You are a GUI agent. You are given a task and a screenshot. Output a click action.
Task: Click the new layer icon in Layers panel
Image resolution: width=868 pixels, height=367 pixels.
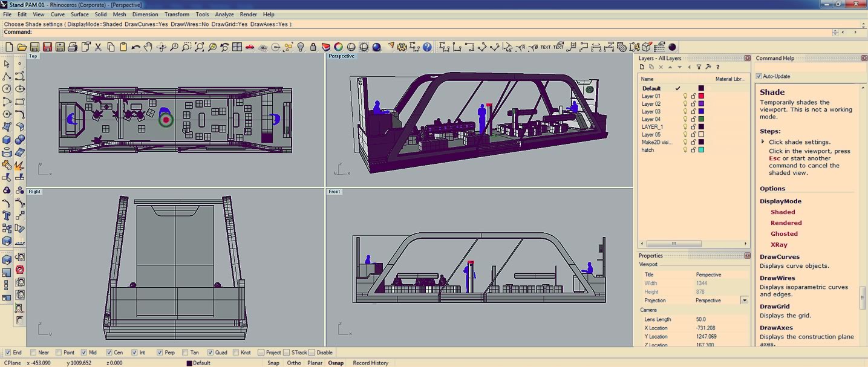[x=642, y=67]
